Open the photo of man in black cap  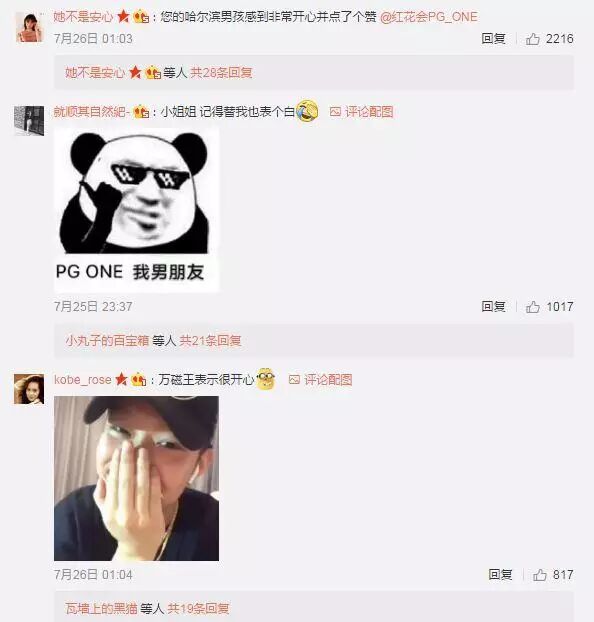(136, 478)
